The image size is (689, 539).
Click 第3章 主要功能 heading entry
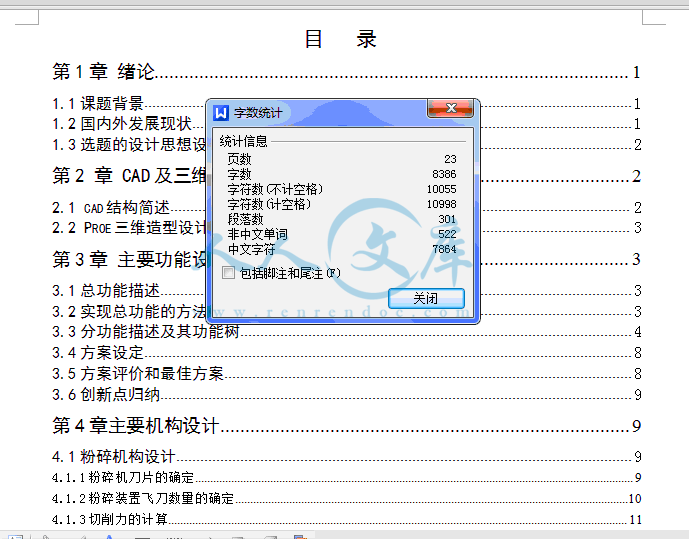[129, 259]
